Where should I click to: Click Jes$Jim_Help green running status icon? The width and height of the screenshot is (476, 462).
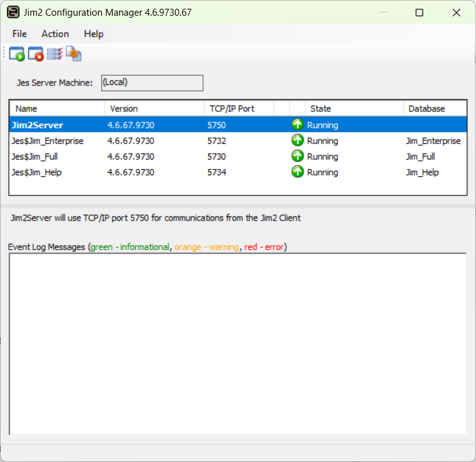click(x=297, y=172)
